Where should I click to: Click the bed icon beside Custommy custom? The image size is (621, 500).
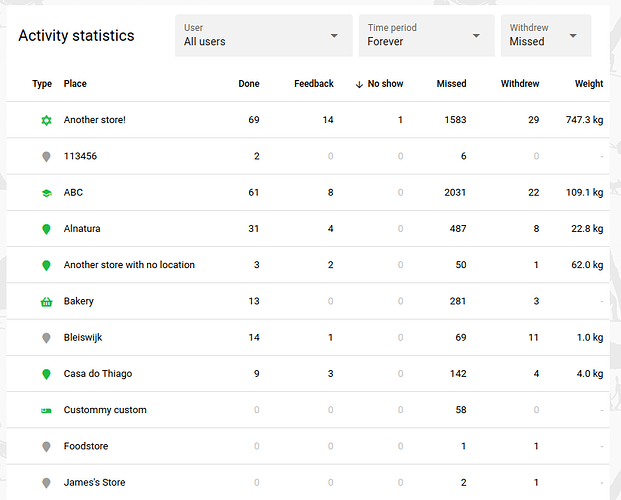[x=46, y=410]
